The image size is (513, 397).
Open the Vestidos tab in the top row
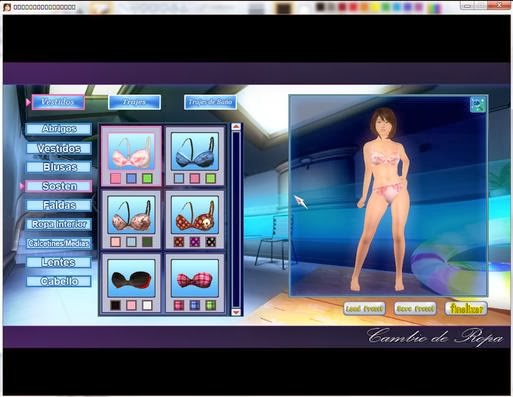58,102
